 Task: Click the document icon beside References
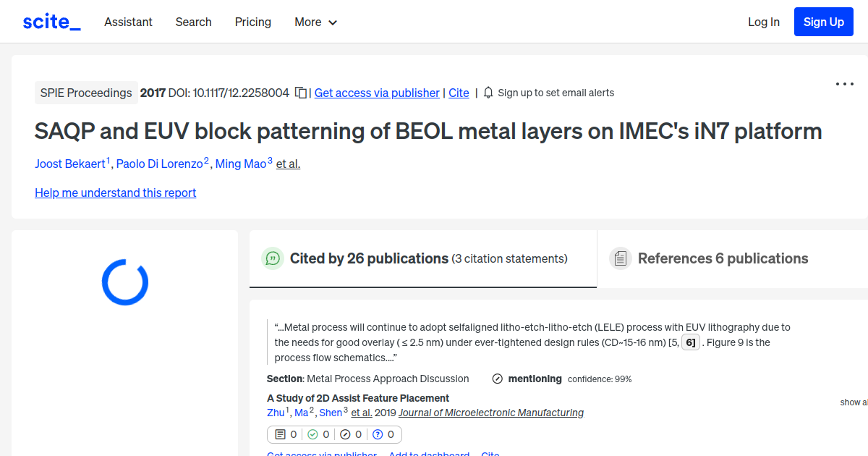620,258
